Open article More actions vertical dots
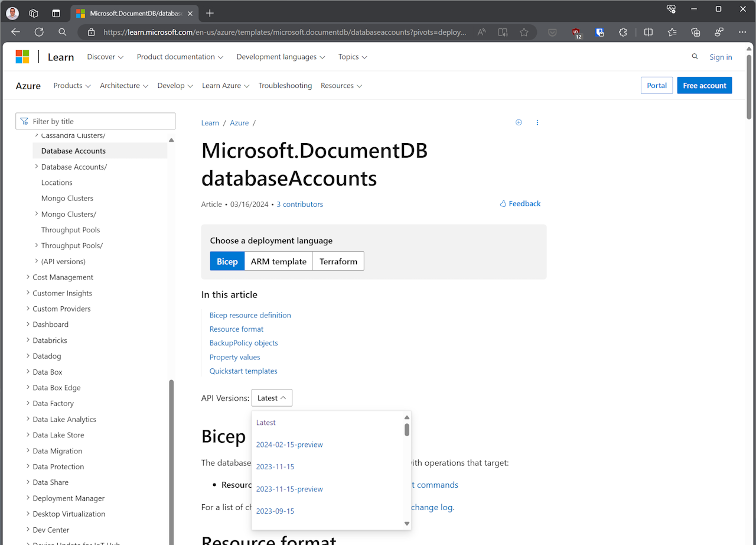The width and height of the screenshot is (756, 545). pos(537,122)
